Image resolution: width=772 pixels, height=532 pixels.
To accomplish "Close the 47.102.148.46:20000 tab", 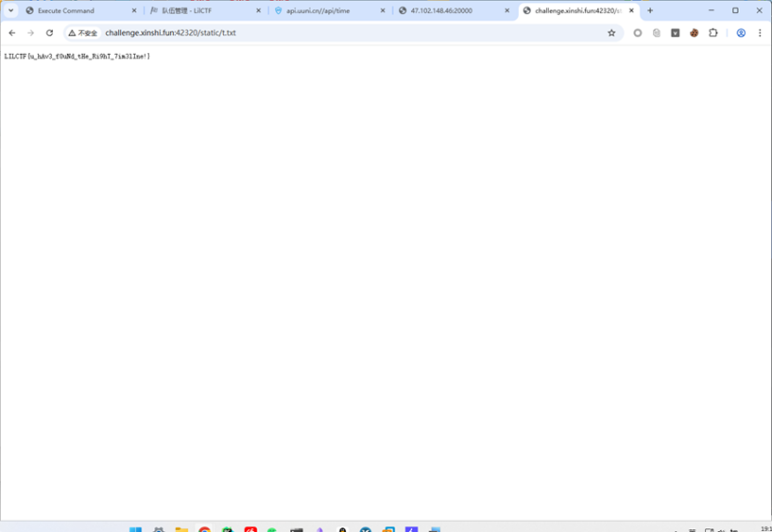I will (x=507, y=10).
